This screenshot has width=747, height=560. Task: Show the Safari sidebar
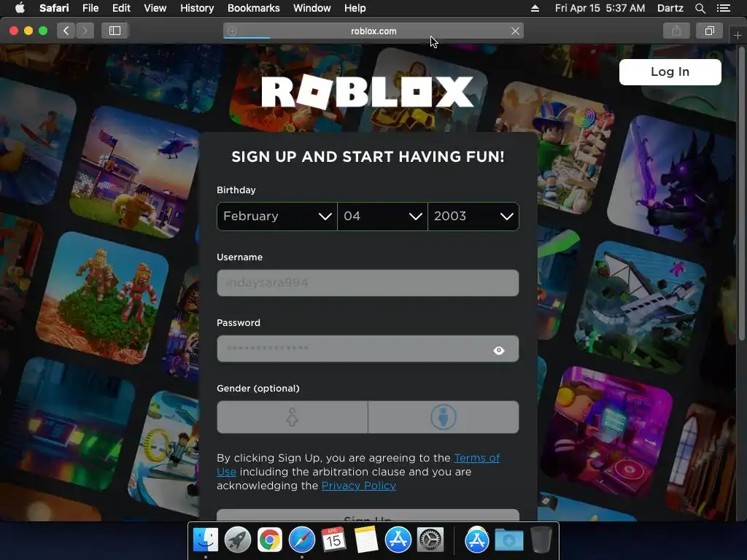click(115, 31)
